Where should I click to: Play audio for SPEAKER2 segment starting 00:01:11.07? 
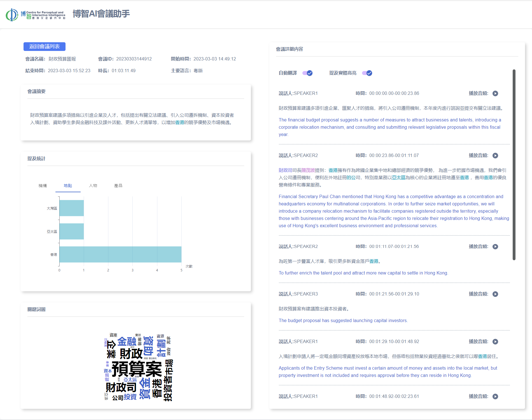pos(495,247)
